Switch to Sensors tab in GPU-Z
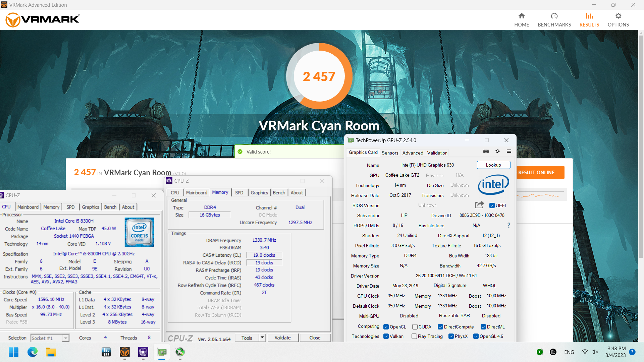 [x=390, y=153]
